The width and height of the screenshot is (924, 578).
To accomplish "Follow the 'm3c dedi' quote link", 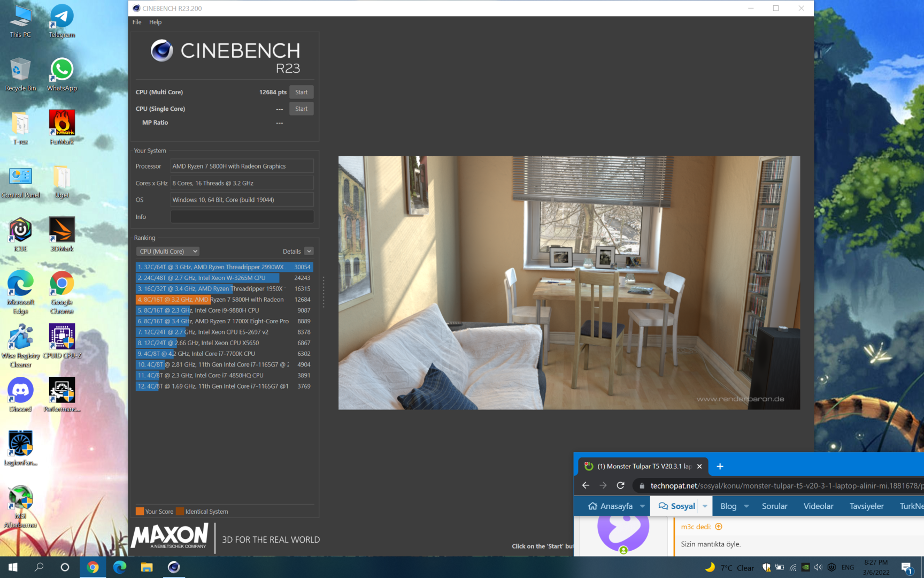I will (x=702, y=527).
